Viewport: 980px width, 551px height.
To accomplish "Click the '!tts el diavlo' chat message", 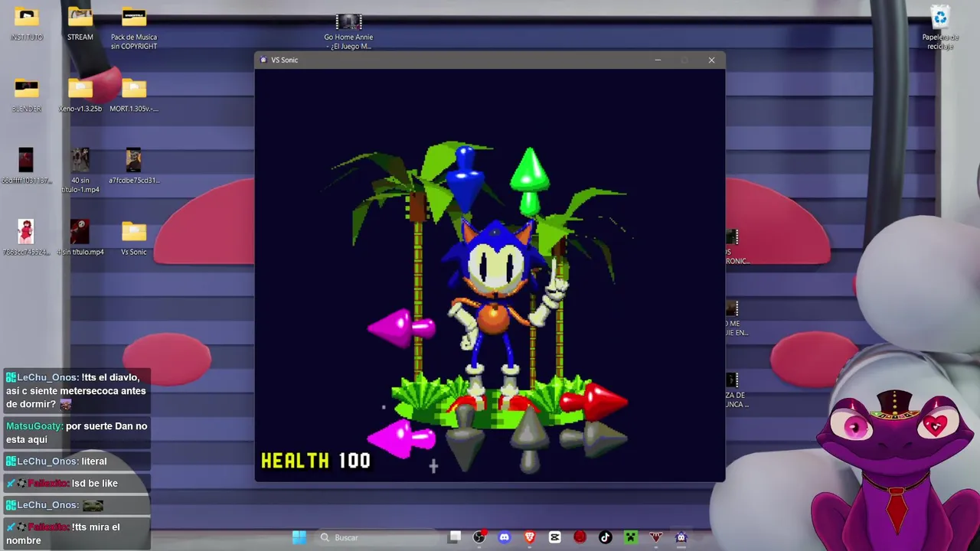I will [77, 390].
